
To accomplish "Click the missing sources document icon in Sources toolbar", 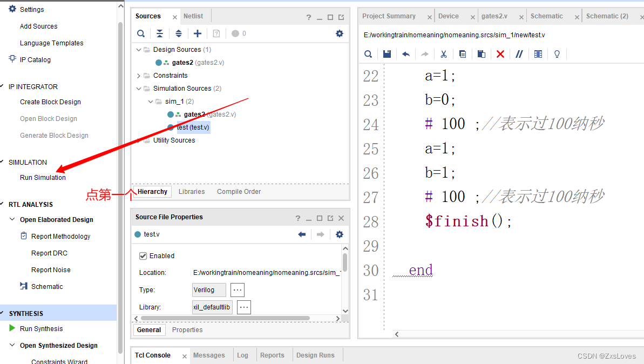I will pos(216,33).
